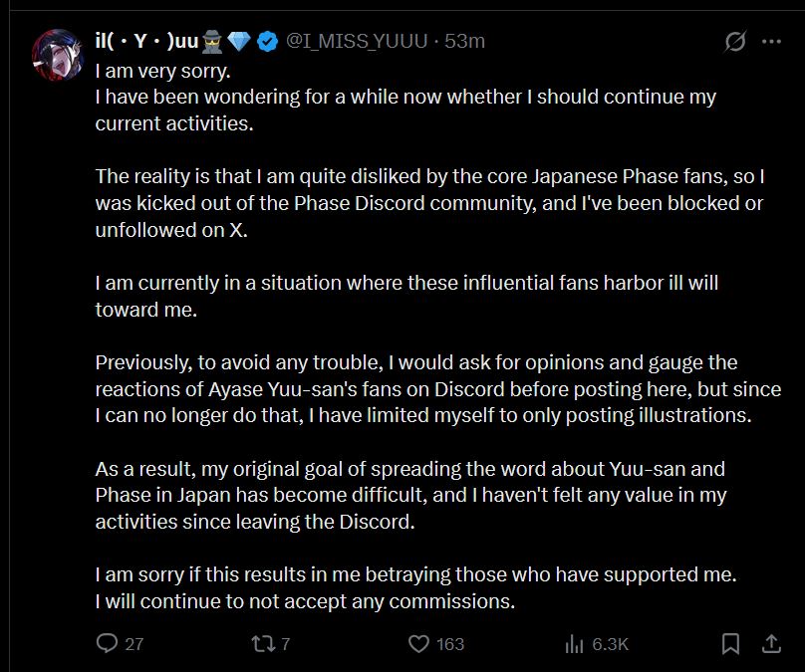This screenshot has height=672, width=805.
Task: Open the post via the 53m timestamp
Action: click(464, 41)
